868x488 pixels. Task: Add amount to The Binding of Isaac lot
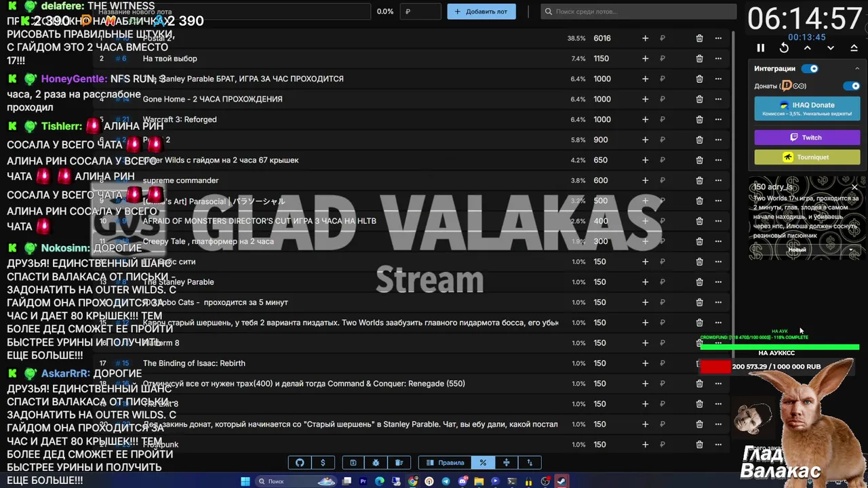click(645, 364)
